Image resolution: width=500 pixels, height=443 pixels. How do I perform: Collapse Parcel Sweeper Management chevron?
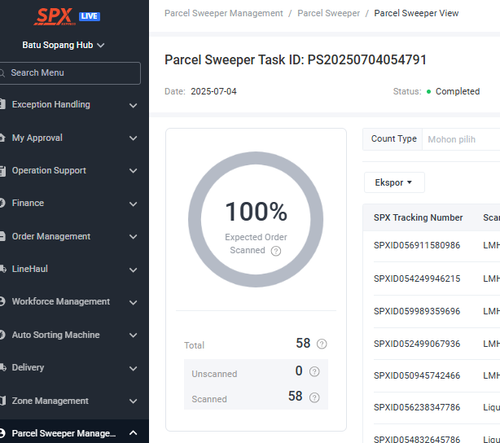coord(133,433)
